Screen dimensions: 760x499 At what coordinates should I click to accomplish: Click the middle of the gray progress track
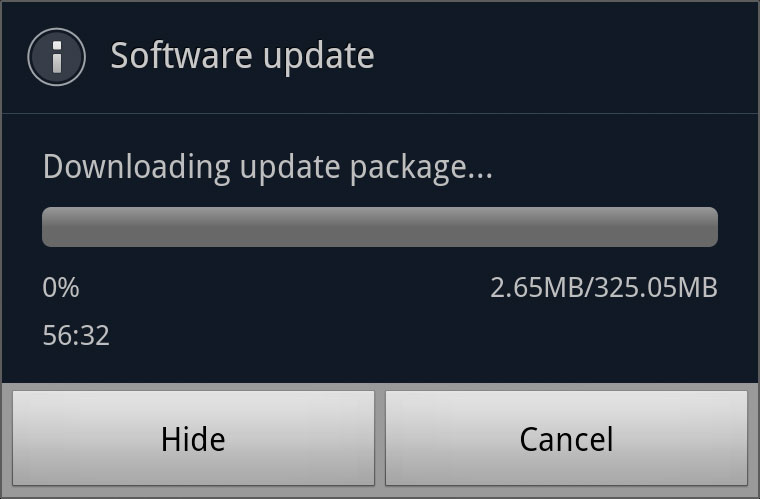click(x=380, y=227)
